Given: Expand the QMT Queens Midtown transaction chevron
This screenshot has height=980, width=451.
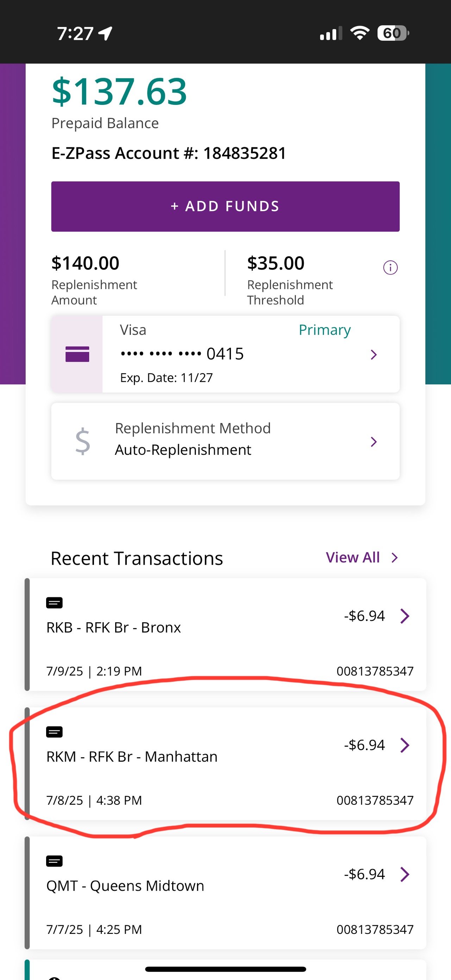Looking at the screenshot, I should coord(405,874).
